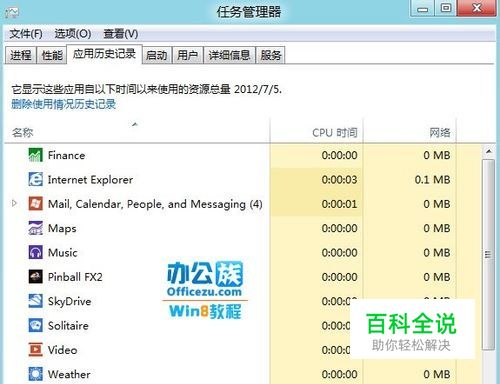The image size is (500, 384).
Task: Select the Video row name
Action: pos(62,350)
